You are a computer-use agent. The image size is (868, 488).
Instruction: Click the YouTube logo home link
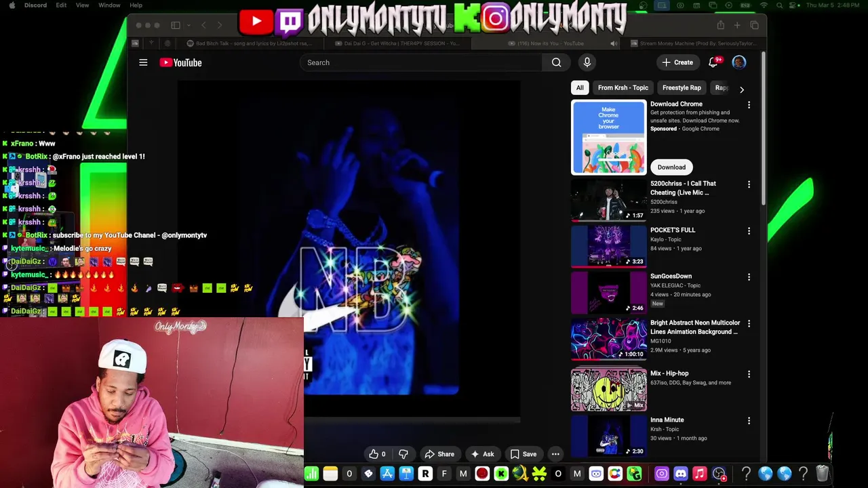point(180,62)
